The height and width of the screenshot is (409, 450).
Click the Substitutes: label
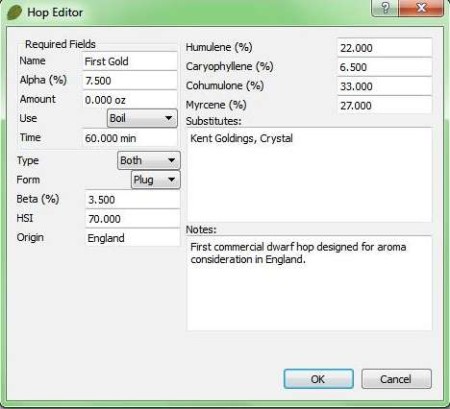point(213,121)
